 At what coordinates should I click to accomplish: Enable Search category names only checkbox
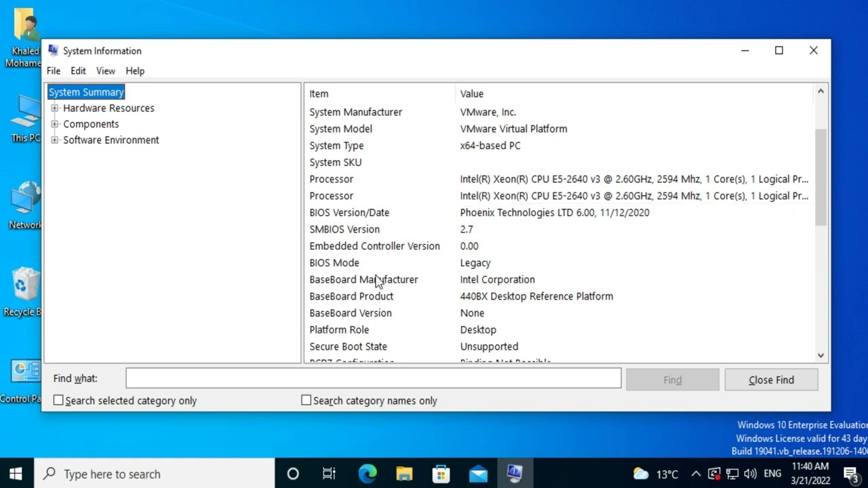(306, 401)
